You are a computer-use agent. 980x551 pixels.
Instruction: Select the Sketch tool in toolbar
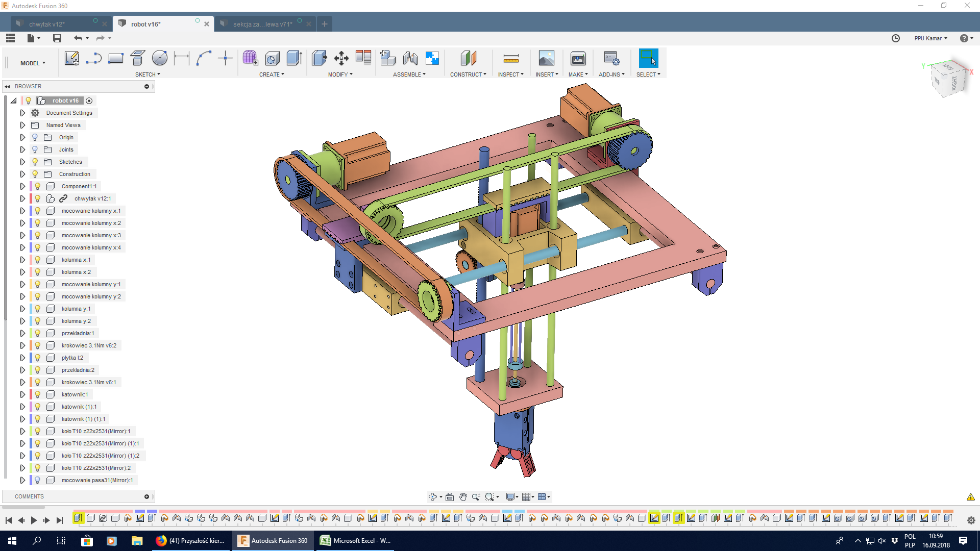pyautogui.click(x=72, y=59)
